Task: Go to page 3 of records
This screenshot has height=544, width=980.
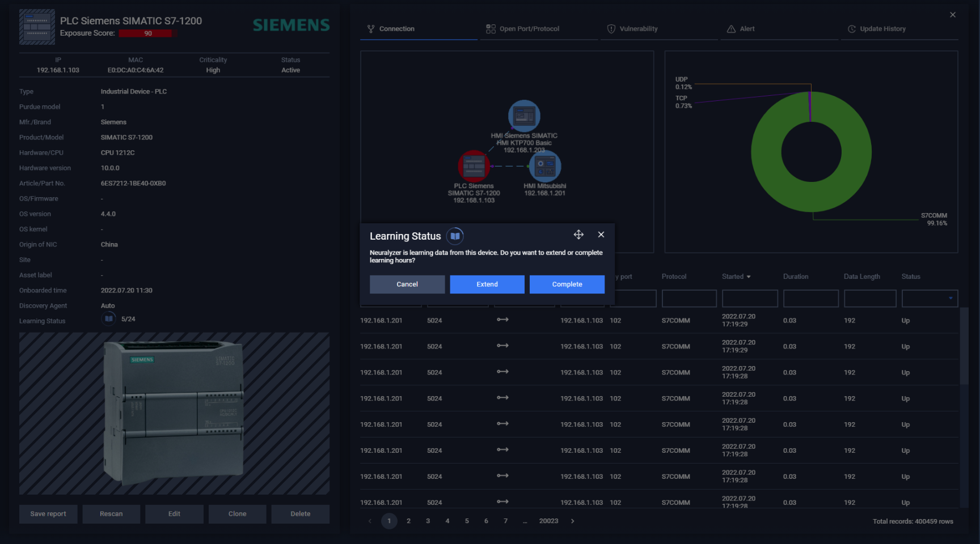Action: click(428, 521)
